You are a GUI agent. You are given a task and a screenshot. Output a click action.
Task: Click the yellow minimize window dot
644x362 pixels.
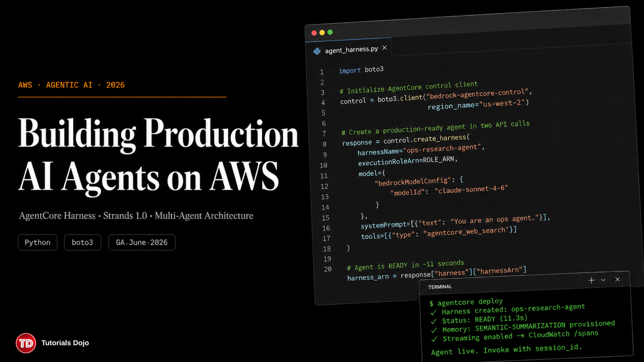pos(322,33)
